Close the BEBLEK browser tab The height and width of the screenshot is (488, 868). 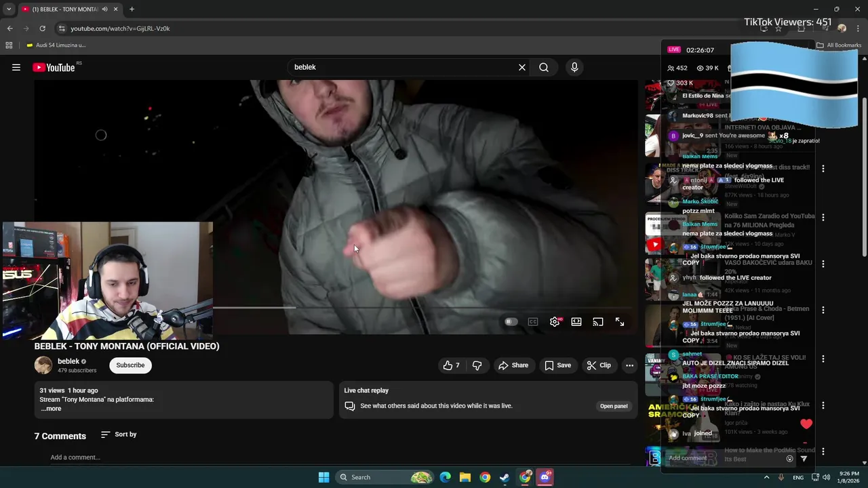coord(115,9)
